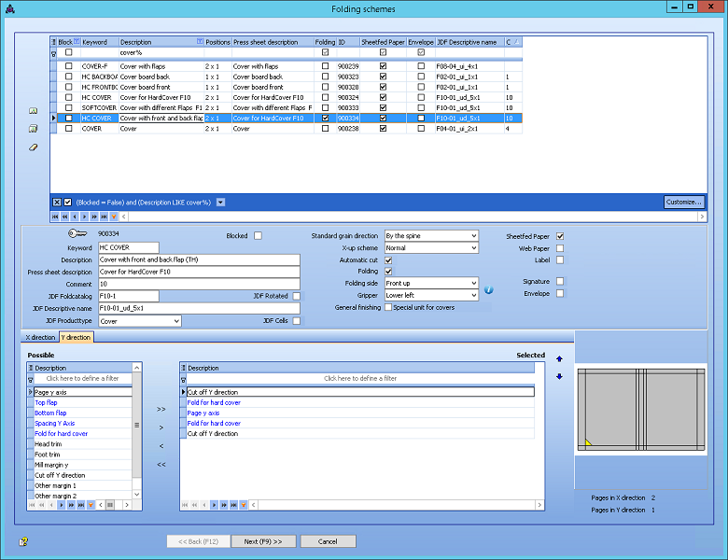The height and width of the screenshot is (560, 728).
Task: Switch to the X direction tab
Action: point(40,338)
